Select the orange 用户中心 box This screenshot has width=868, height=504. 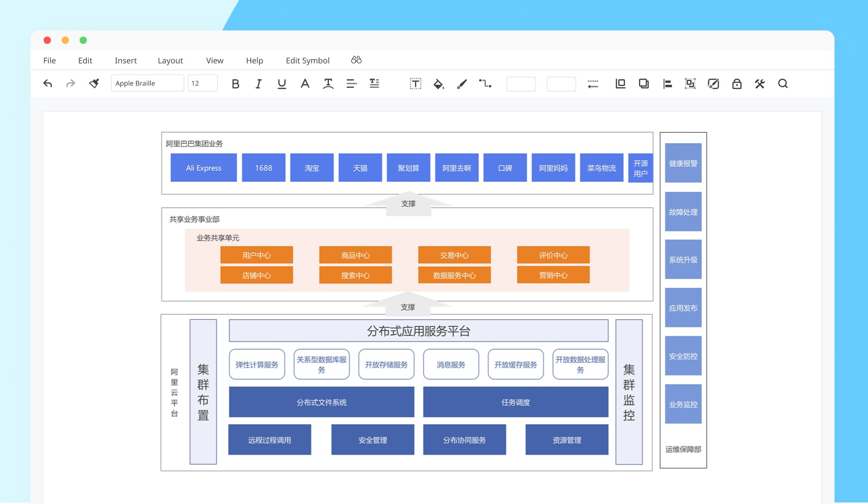[x=256, y=255]
